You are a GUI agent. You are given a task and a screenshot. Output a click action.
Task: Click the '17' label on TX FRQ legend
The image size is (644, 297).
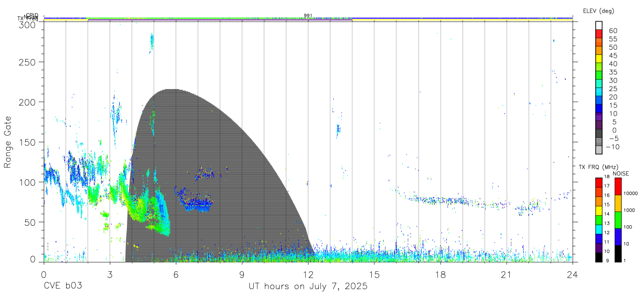(x=607, y=186)
